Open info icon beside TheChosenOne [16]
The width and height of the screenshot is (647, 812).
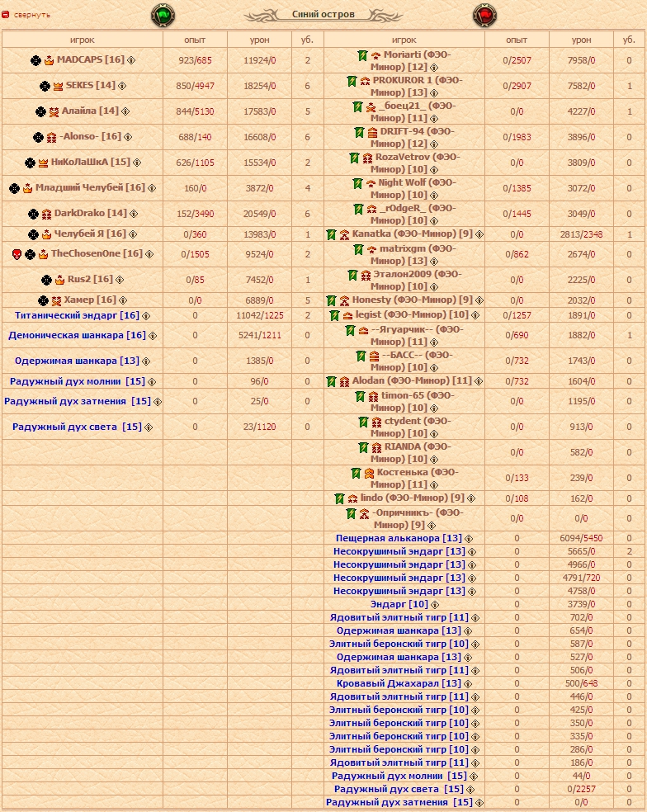point(149,254)
